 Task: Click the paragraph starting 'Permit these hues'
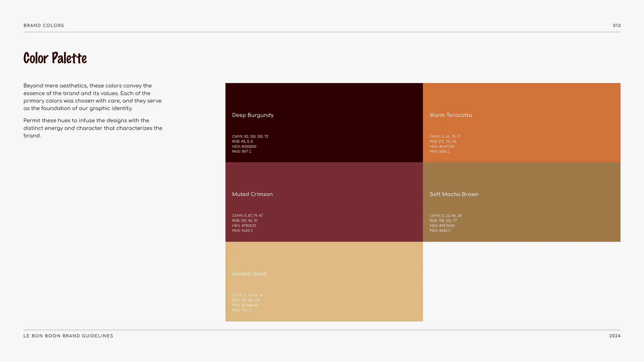[x=93, y=128]
